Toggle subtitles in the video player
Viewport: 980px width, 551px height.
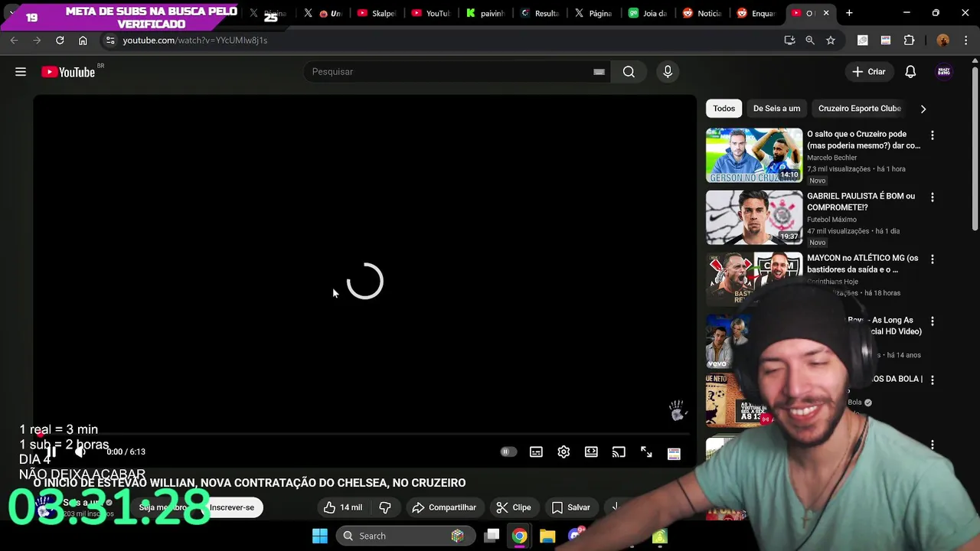(536, 452)
